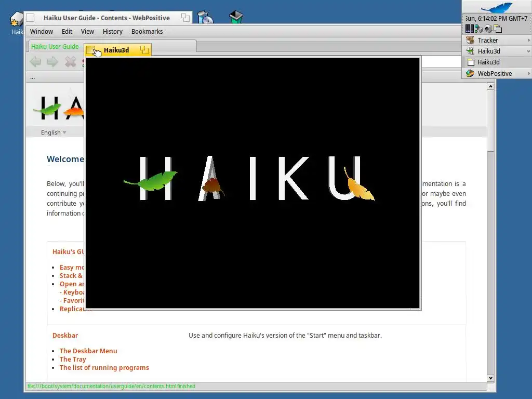The height and width of the screenshot is (399, 532).
Task: Open the Window menu in WebPositive
Action: pos(42,32)
